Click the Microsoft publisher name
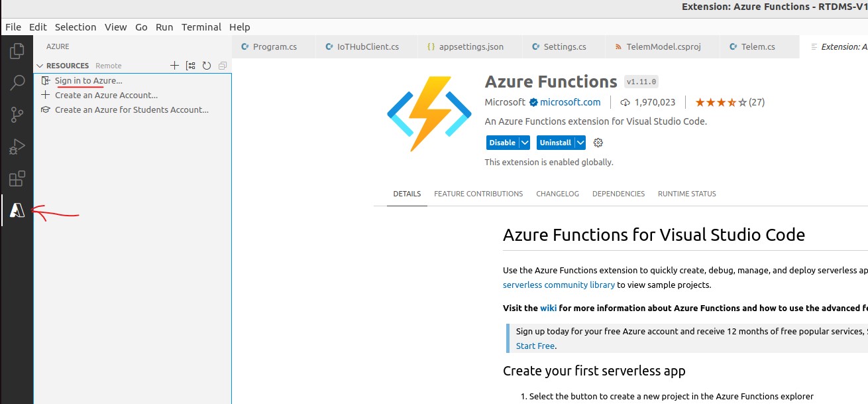868x404 pixels. pos(505,102)
